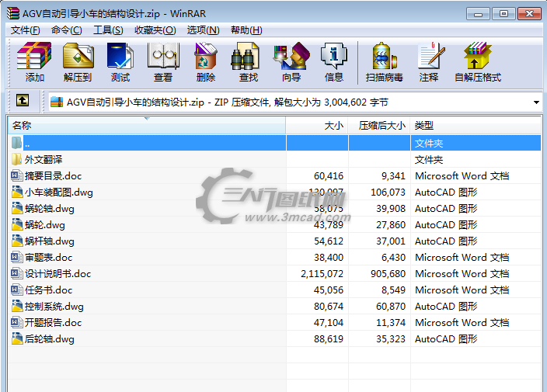This screenshot has width=547, height=392.
Task: Click the 自解压格式 (SFX) toolbar icon
Action: coord(478,55)
